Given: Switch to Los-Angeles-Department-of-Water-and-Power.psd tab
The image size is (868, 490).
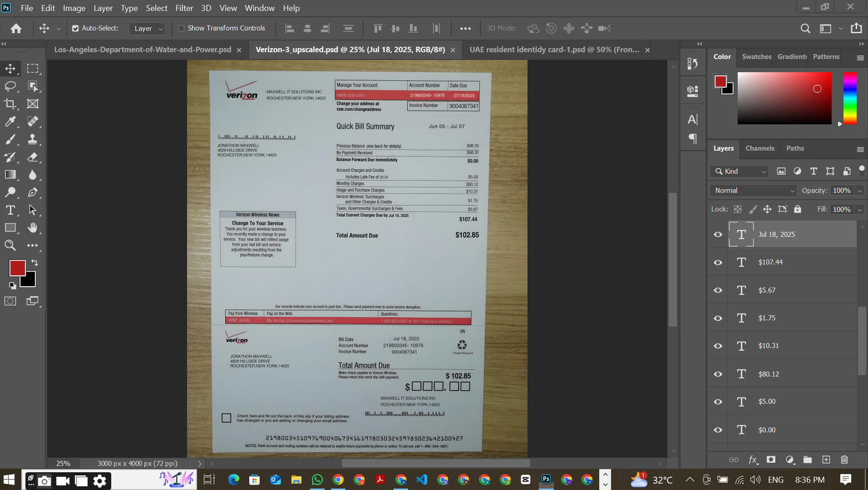Looking at the screenshot, I should 143,49.
